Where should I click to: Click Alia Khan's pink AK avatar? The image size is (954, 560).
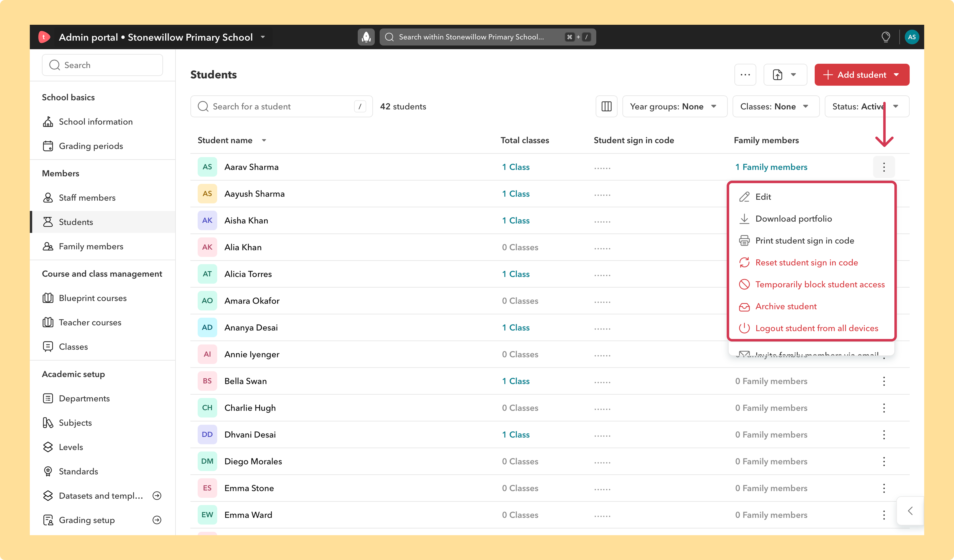coord(207,247)
